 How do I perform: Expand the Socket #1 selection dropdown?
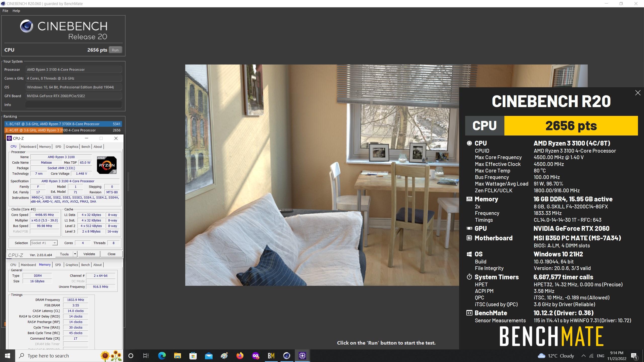[44, 243]
